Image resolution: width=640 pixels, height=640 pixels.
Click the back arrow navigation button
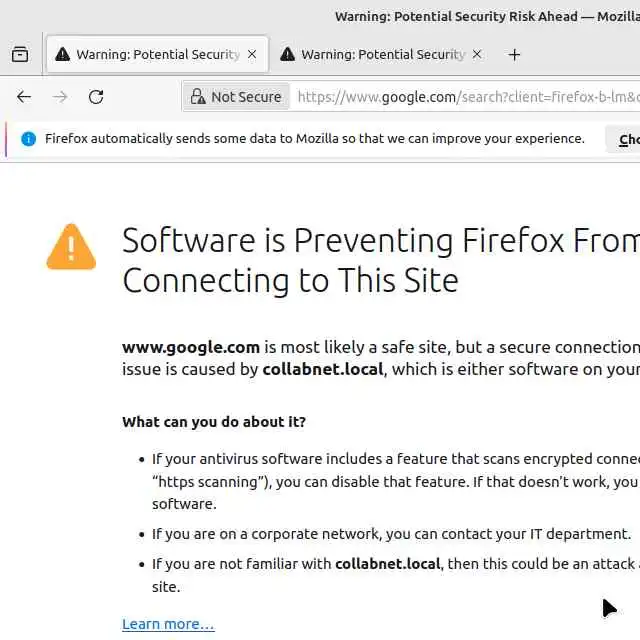pos(24,97)
